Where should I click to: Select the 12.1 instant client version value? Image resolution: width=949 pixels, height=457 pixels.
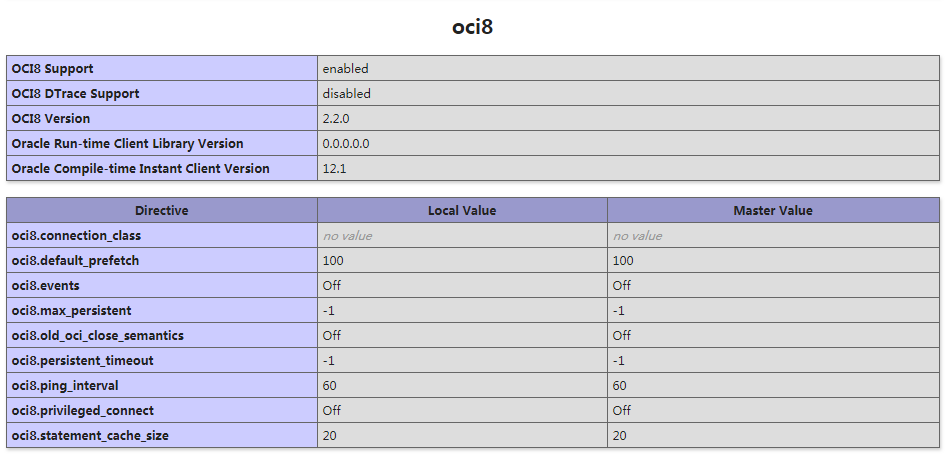334,169
